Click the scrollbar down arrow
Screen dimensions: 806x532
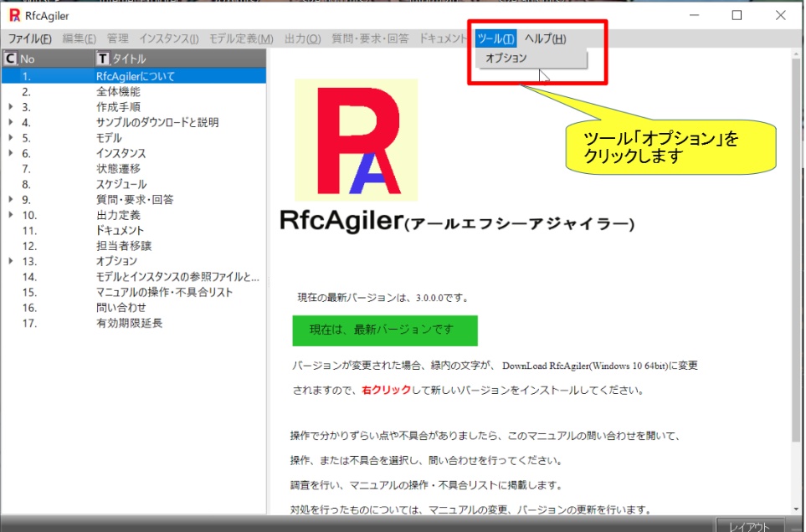[797, 509]
